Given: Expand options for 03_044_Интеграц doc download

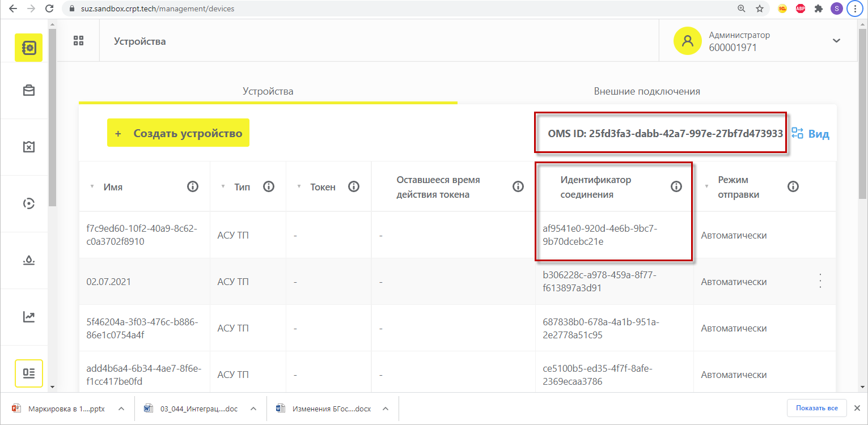Looking at the screenshot, I should tap(253, 409).
